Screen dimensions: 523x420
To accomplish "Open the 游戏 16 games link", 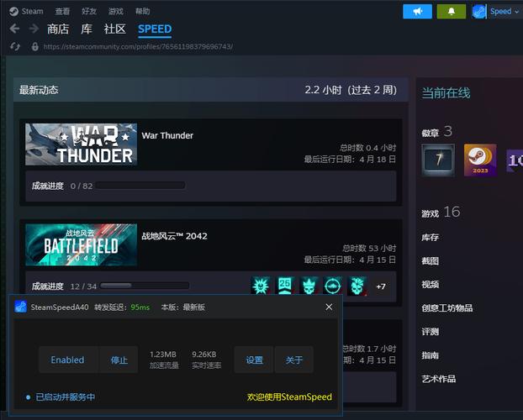I will [441, 212].
